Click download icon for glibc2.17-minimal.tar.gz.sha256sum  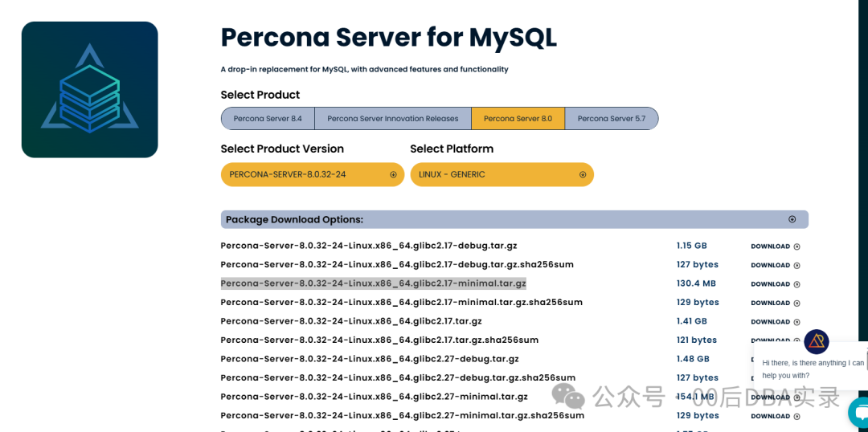click(x=796, y=304)
